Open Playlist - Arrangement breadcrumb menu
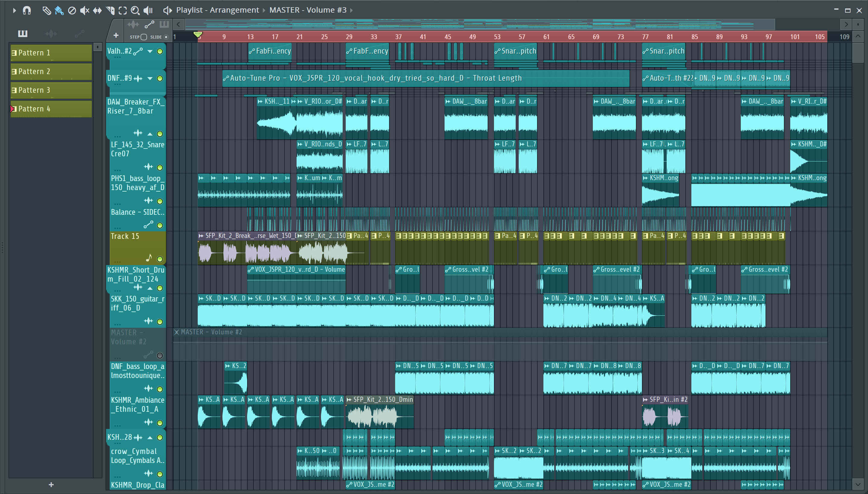The width and height of the screenshot is (868, 494). tap(218, 10)
